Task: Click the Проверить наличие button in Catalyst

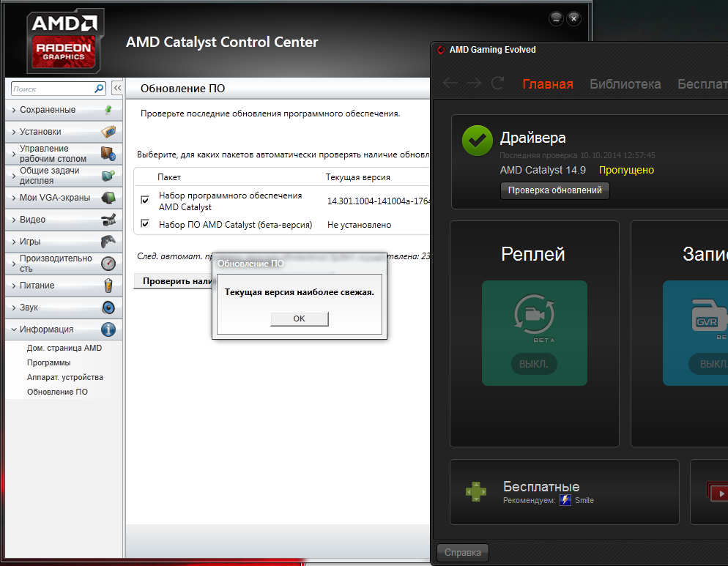Action: click(173, 281)
